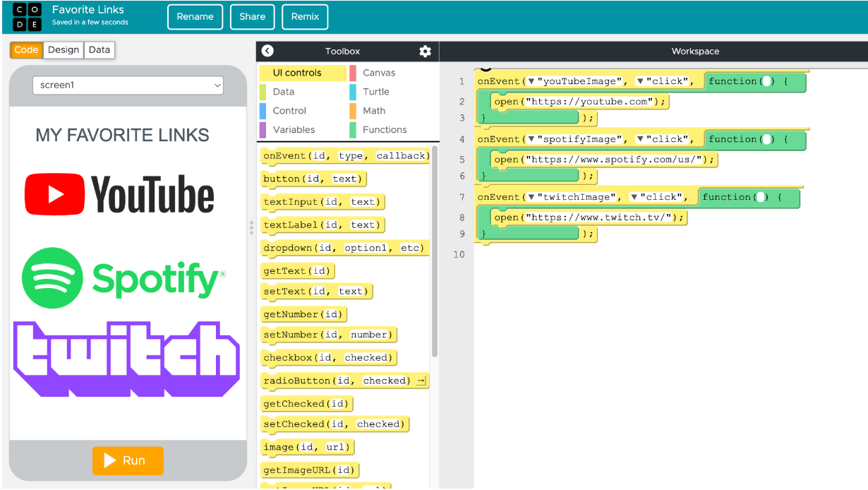Viewport: 868px width, 490px height.
Task: Pick the setNumber(id, number) toolbox block
Action: pyautogui.click(x=329, y=335)
